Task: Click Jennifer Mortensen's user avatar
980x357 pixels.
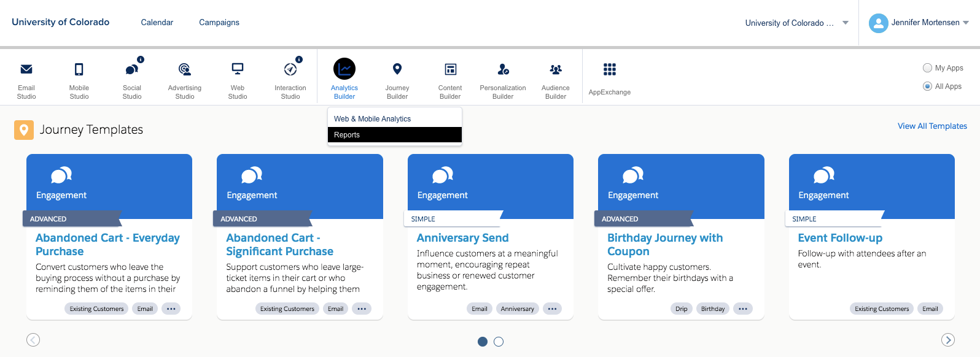Action: [879, 23]
